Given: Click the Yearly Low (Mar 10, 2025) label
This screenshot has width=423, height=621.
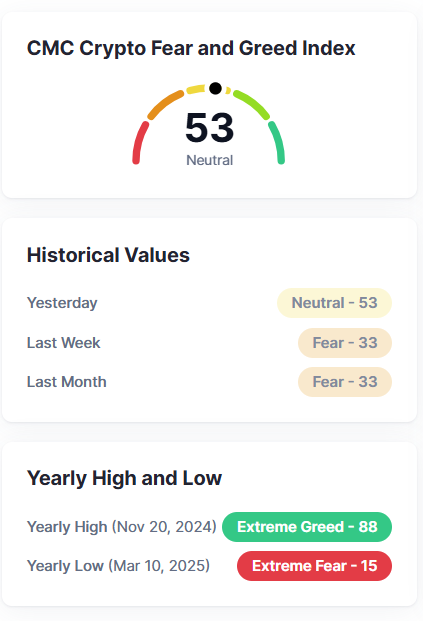Looking at the screenshot, I should click(x=118, y=566).
